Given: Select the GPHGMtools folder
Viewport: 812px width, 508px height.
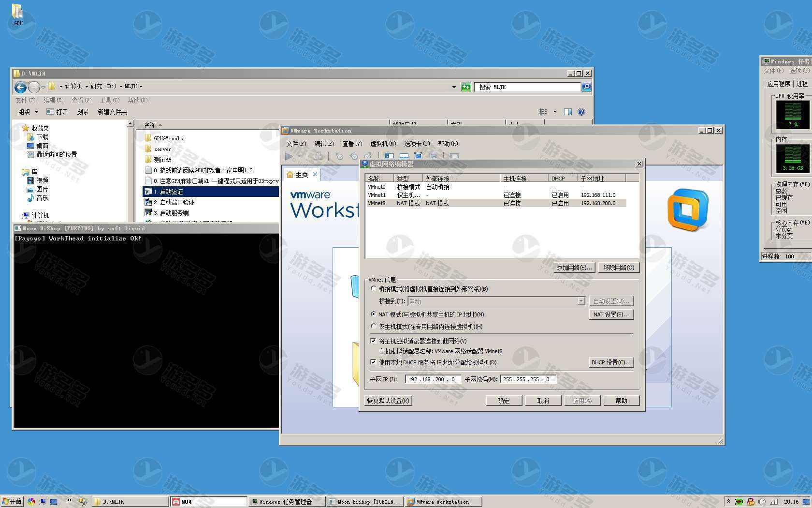Looking at the screenshot, I should (163, 138).
